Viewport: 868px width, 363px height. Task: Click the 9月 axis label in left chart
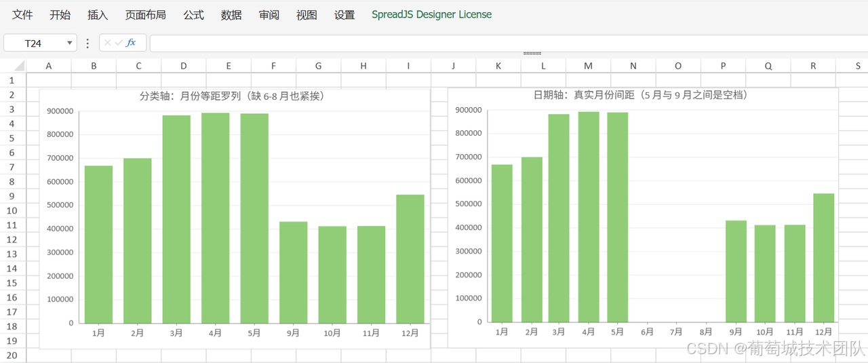tap(293, 333)
